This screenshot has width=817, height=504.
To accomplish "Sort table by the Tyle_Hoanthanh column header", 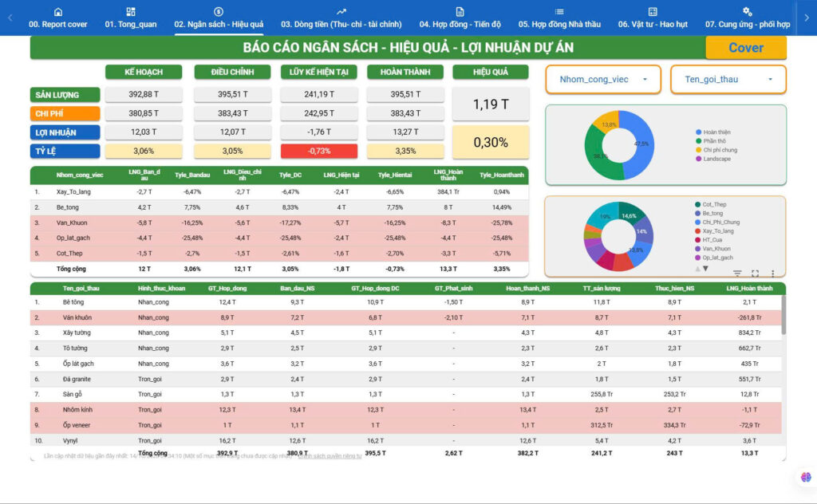I will point(501,175).
